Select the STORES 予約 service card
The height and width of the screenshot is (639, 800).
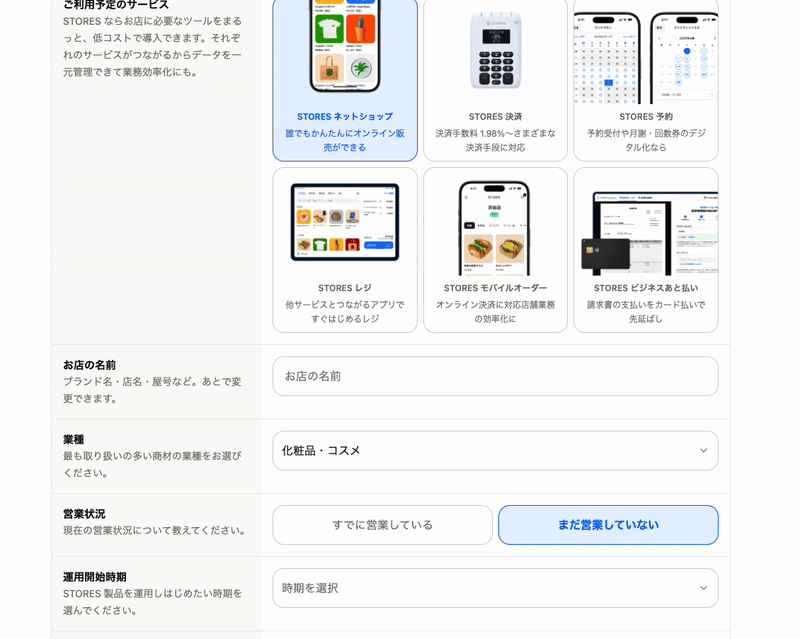coord(646,80)
